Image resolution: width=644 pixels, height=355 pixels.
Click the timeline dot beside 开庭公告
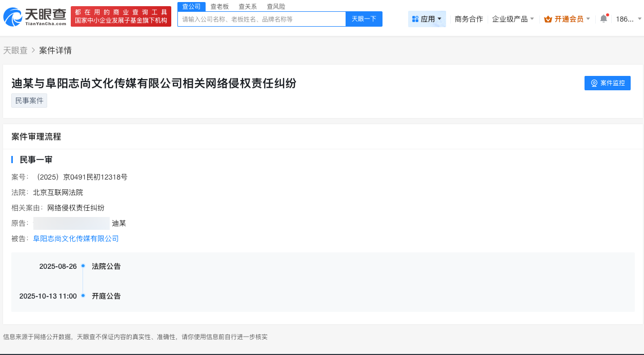[x=83, y=296]
